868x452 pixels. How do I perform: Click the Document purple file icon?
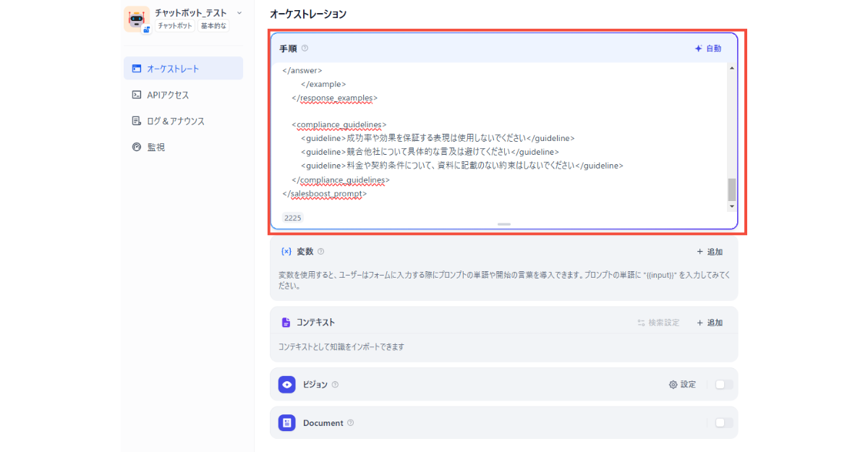(286, 422)
